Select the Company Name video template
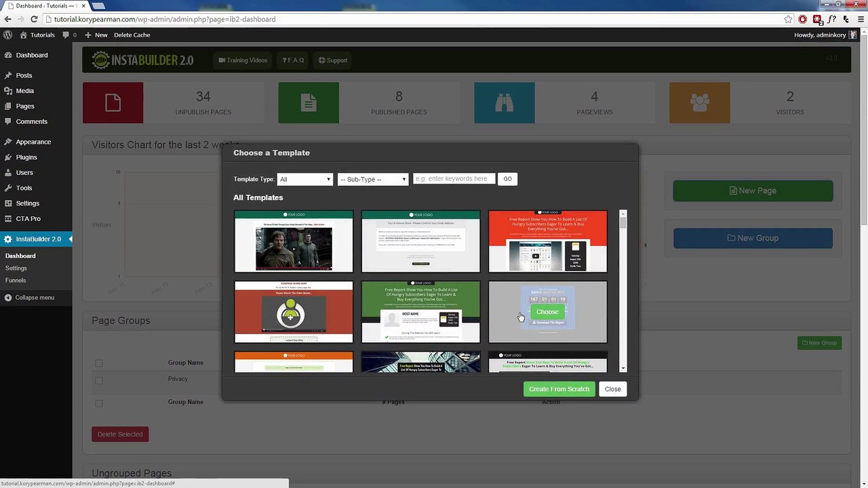Image resolution: width=868 pixels, height=488 pixels. pos(294,312)
